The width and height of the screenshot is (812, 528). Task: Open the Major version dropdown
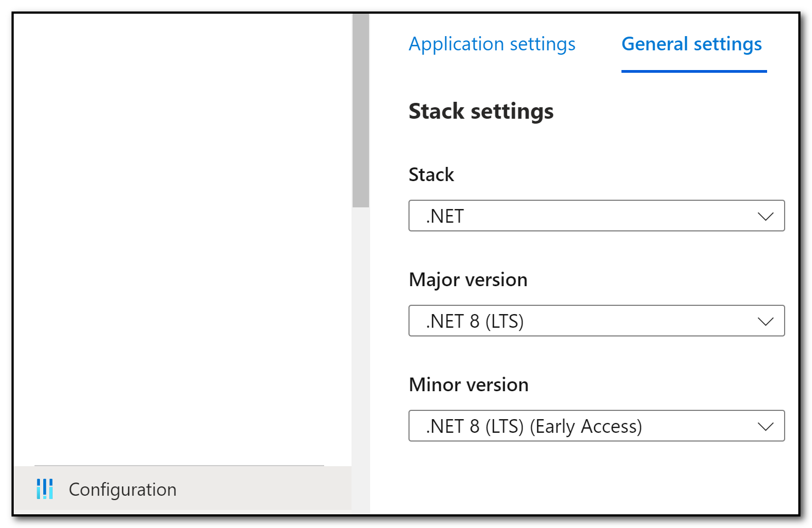[x=596, y=321]
